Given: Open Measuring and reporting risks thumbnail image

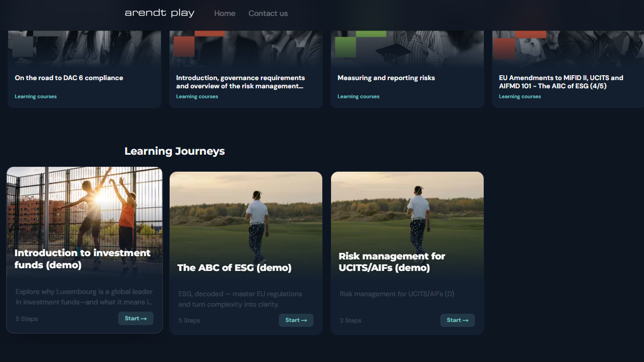Looking at the screenshot, I should [407, 48].
